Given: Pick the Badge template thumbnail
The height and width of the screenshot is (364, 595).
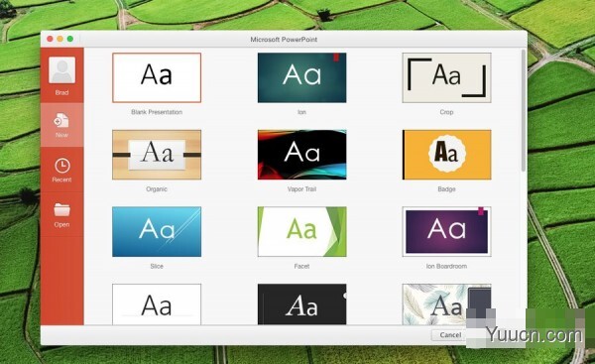Looking at the screenshot, I should 446,155.
